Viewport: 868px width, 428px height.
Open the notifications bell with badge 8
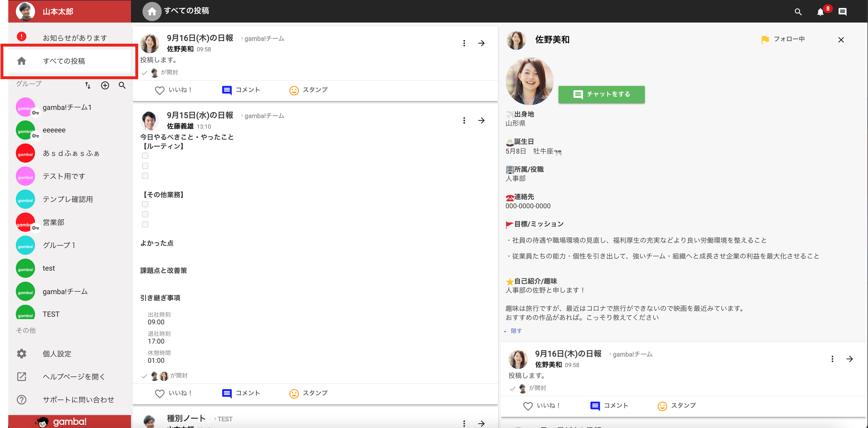tap(821, 12)
